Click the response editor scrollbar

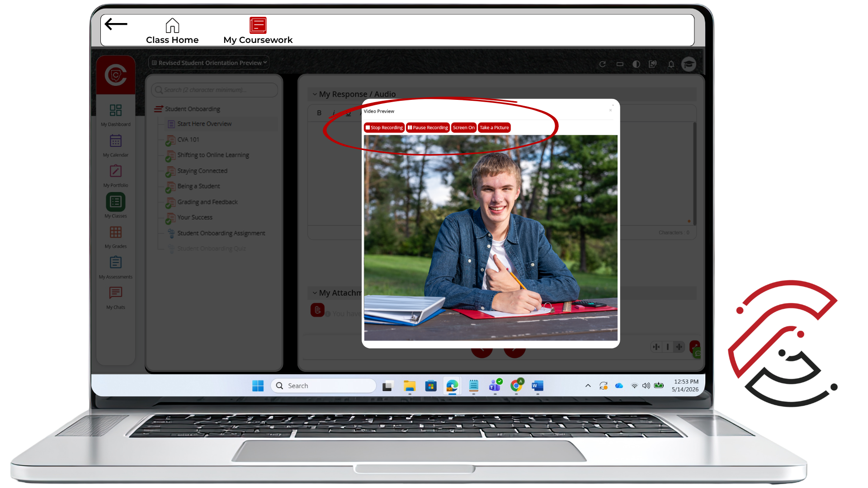[x=694, y=174]
